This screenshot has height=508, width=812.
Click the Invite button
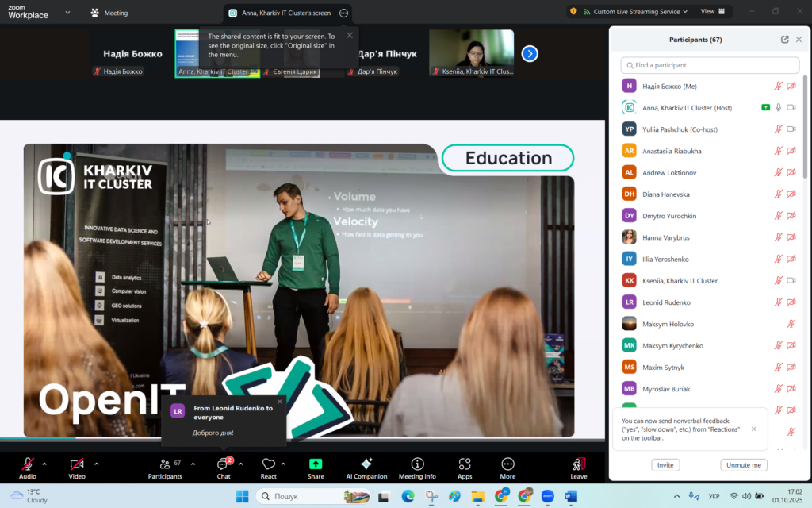click(x=665, y=465)
